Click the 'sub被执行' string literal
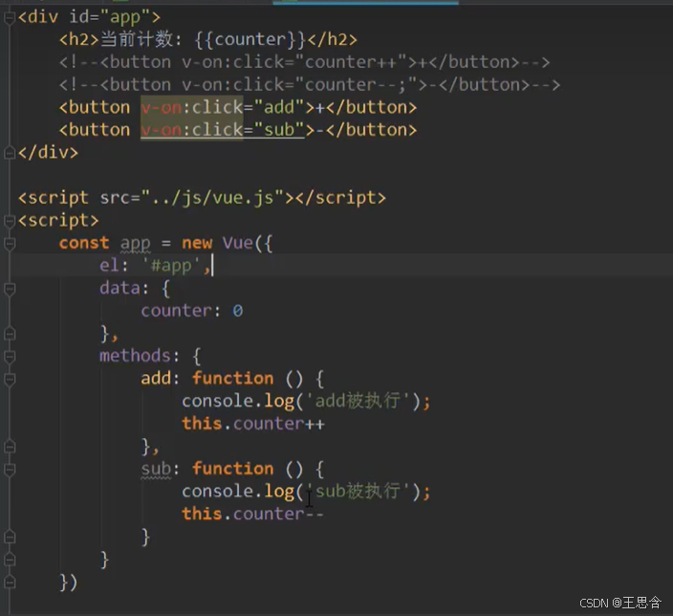This screenshot has width=673, height=616. pyautogui.click(x=358, y=491)
